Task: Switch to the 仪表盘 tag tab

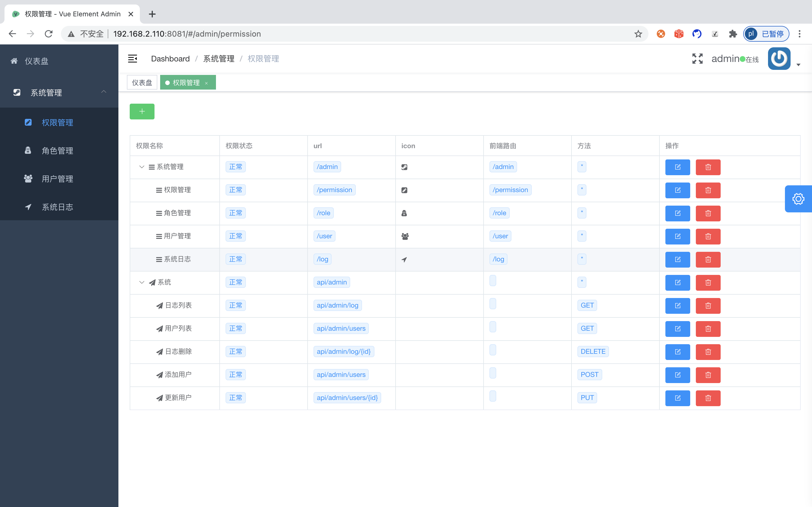Action: 142,83
